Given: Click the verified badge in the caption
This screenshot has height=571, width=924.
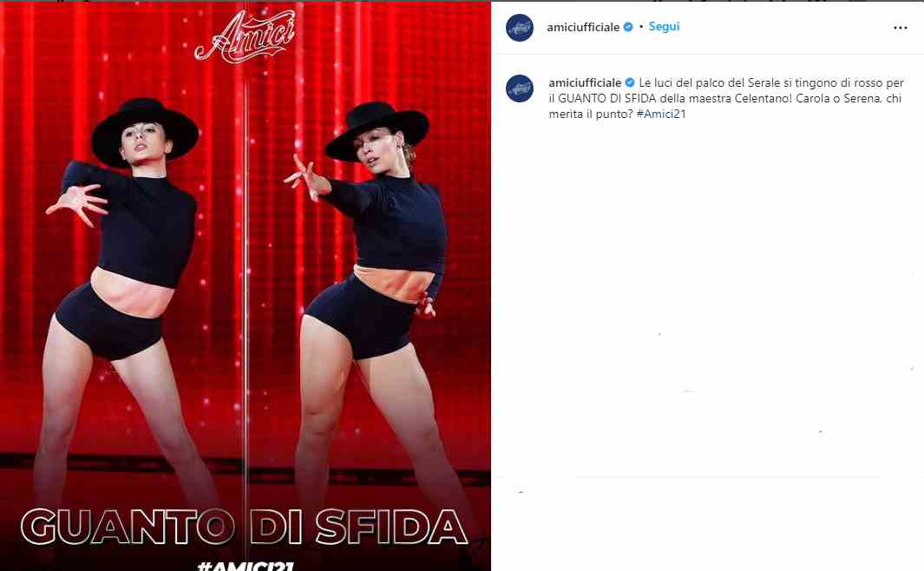Looking at the screenshot, I should pos(630,83).
